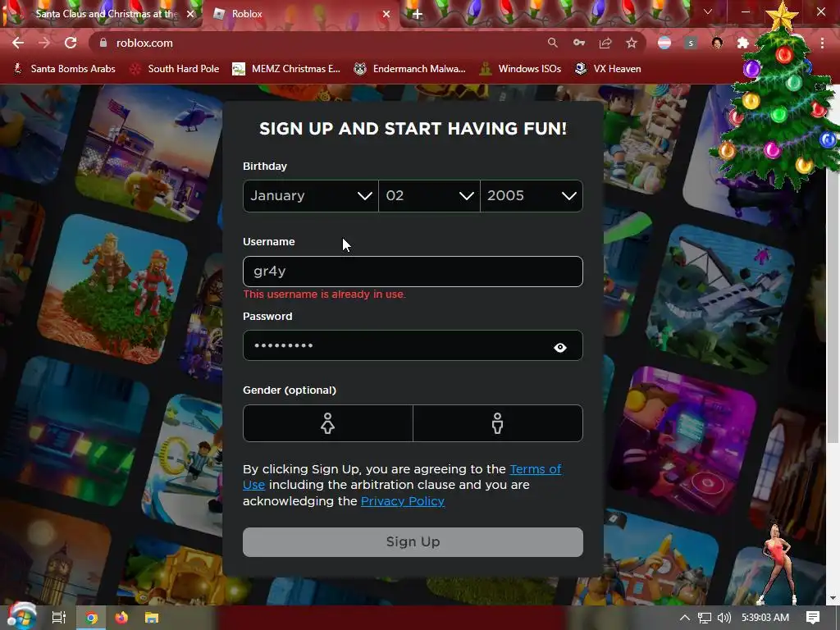Show the password with the eye icon

(559, 348)
